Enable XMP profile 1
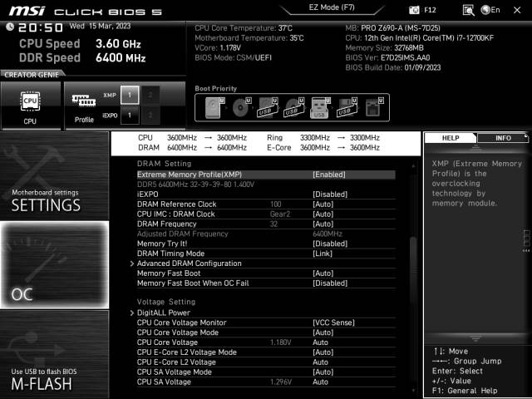 tap(130, 95)
